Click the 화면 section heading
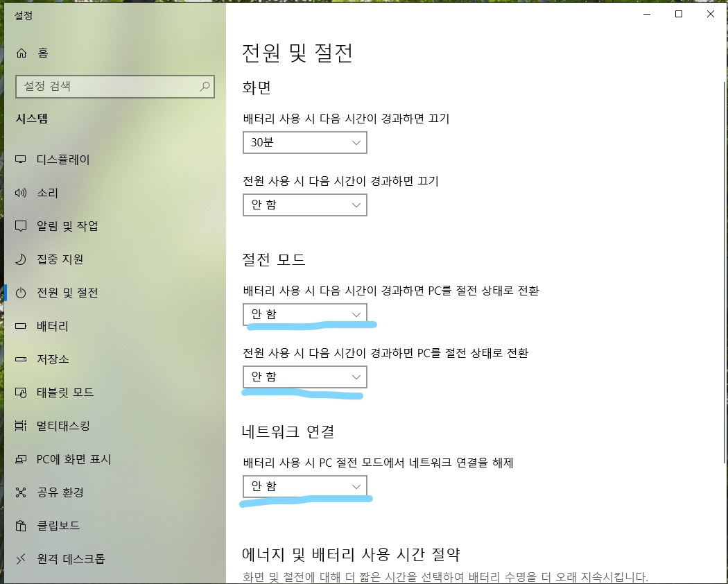 point(257,87)
